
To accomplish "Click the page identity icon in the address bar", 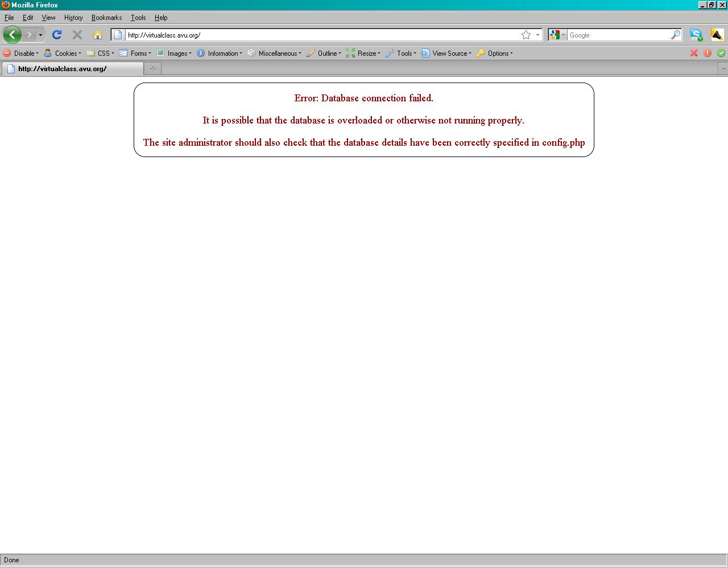I will (118, 35).
